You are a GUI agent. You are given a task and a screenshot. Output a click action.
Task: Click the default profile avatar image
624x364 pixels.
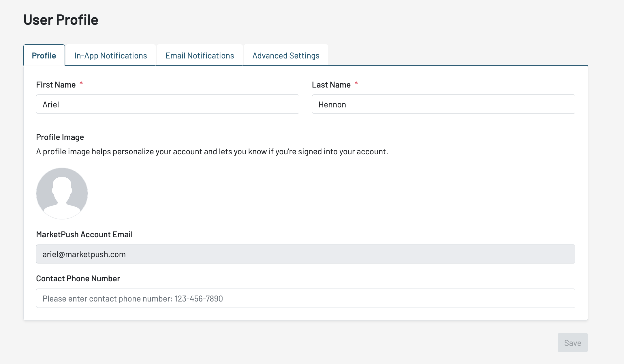click(x=62, y=194)
